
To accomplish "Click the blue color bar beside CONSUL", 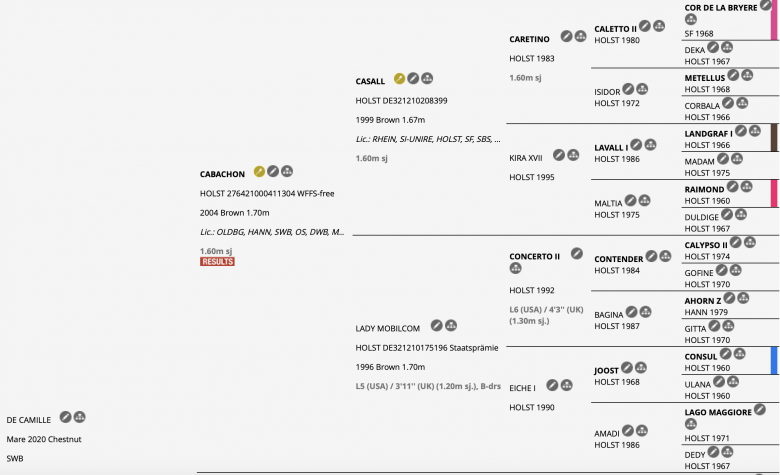I will 774,361.
